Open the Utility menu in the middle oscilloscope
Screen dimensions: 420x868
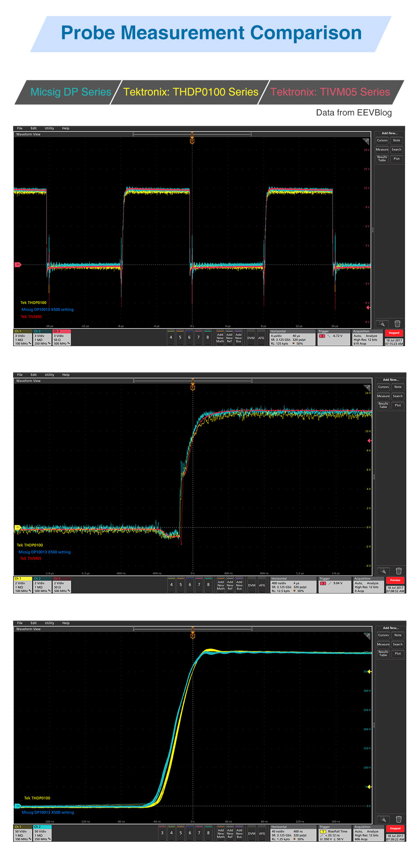(49, 375)
